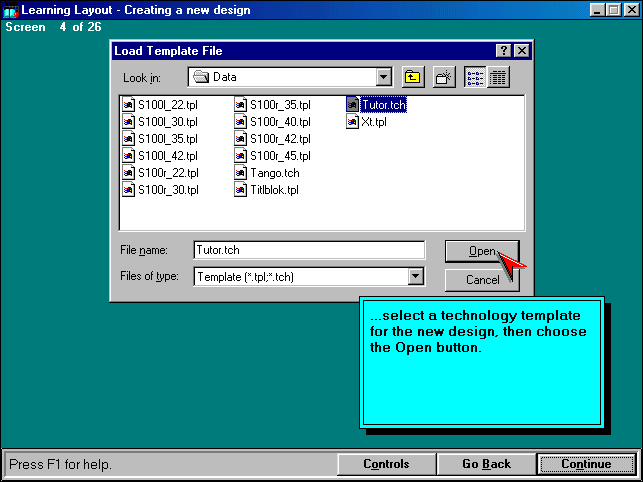Viewport: 643px width, 482px height.
Task: Select the Tango.tch file
Action: pyautogui.click(x=273, y=173)
